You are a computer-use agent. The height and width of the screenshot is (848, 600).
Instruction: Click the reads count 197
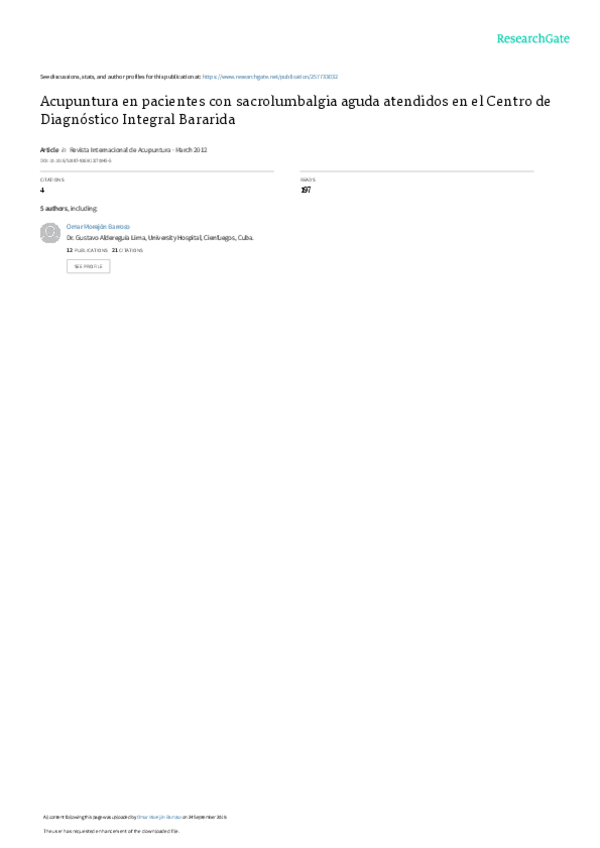306,190
